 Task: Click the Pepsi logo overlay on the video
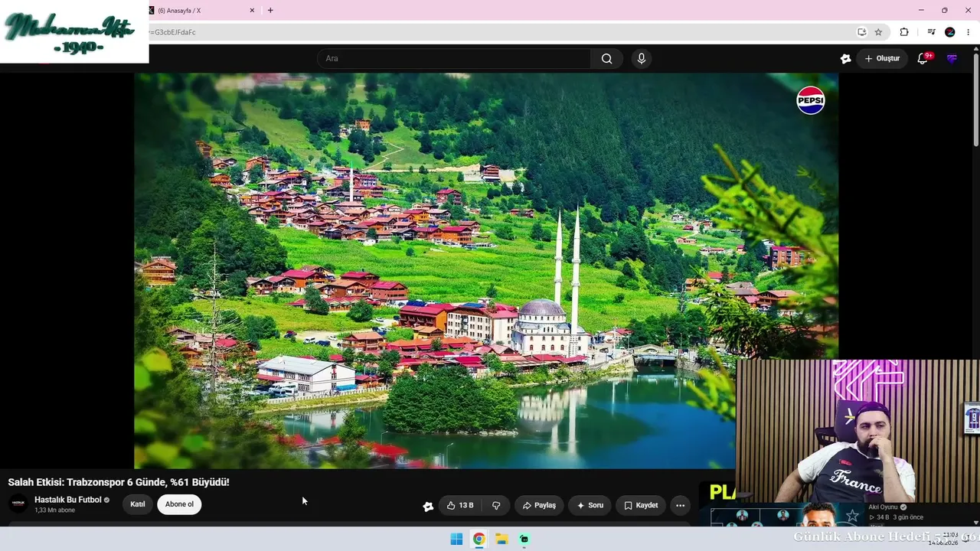811,100
